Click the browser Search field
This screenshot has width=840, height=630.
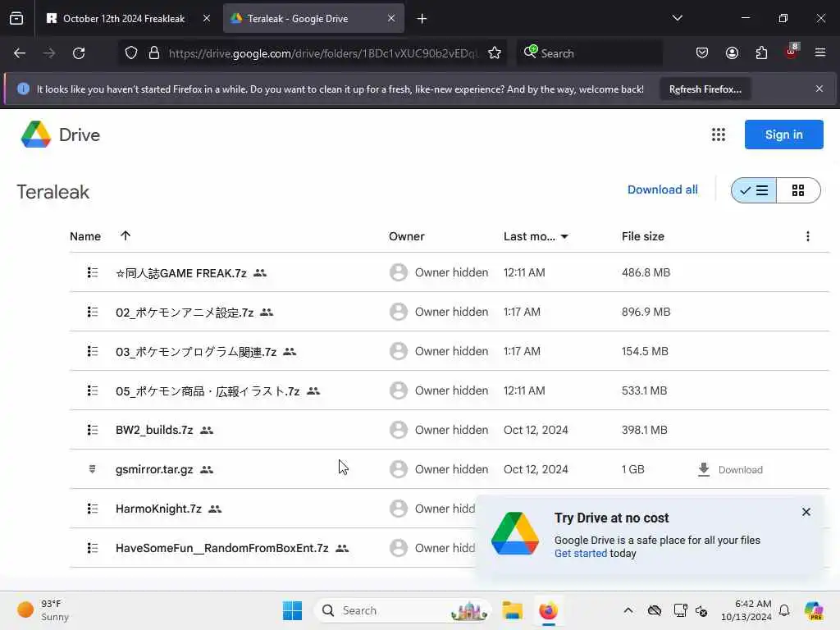point(589,53)
